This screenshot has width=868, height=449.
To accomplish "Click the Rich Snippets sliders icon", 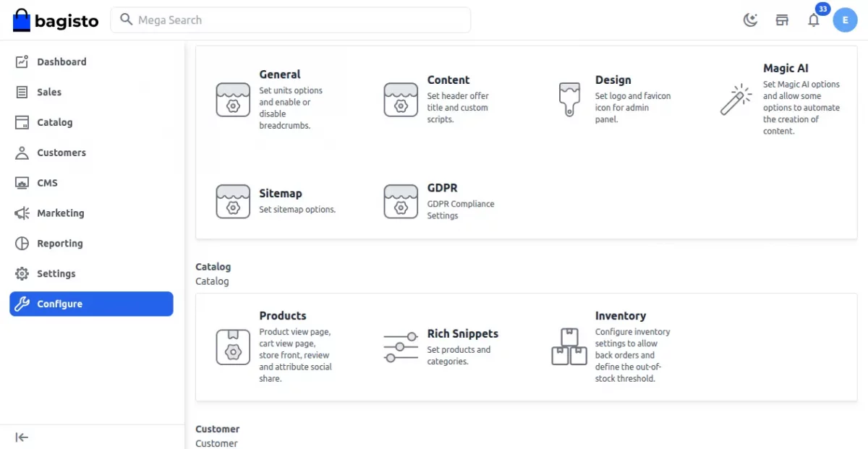I will [x=401, y=345].
